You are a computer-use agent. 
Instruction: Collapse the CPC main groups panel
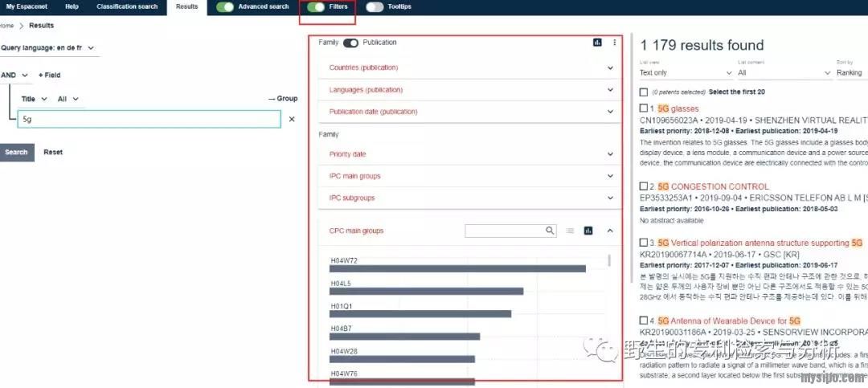[610, 231]
